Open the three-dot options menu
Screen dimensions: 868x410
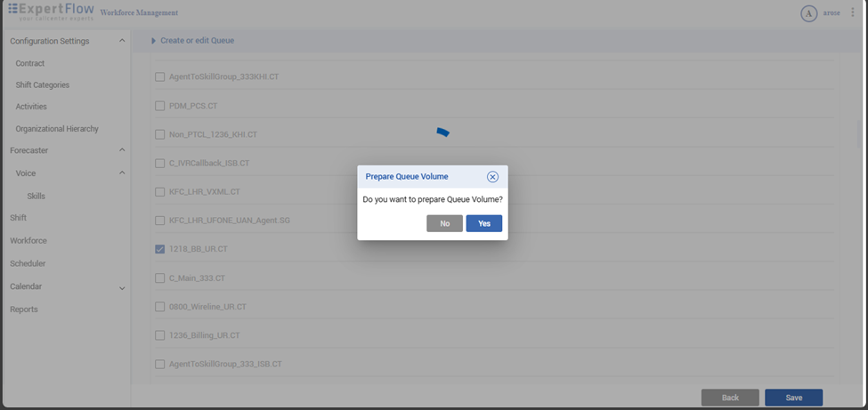(x=853, y=13)
